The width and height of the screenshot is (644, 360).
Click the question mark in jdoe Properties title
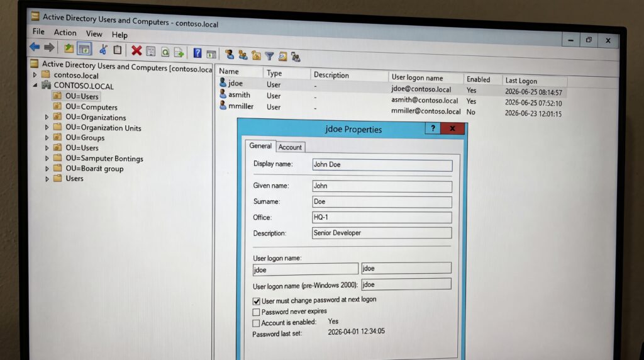tap(433, 128)
